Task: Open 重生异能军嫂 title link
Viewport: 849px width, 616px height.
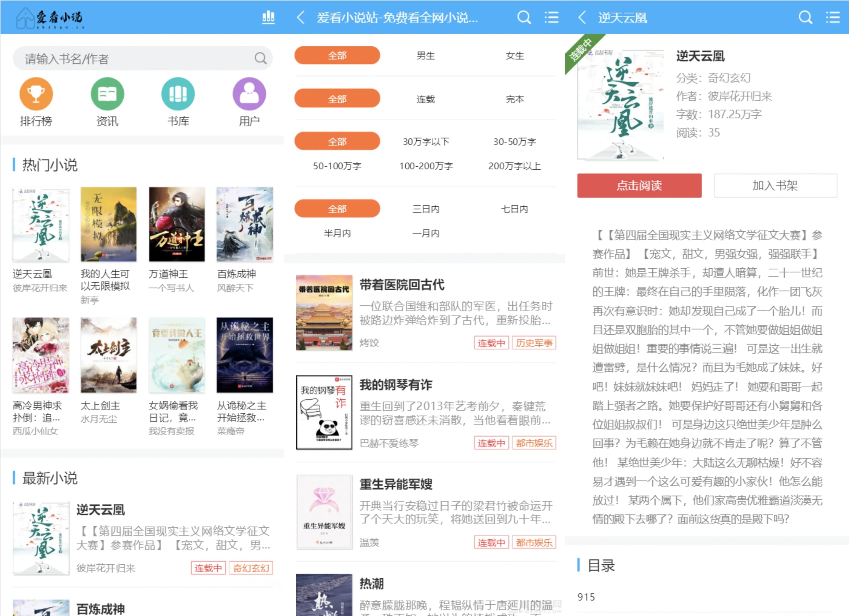Action: [x=396, y=484]
